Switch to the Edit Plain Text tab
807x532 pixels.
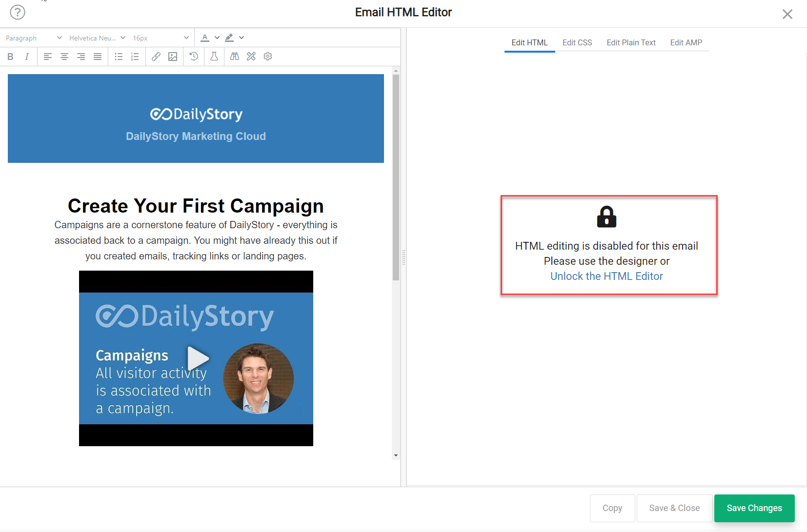(631, 43)
